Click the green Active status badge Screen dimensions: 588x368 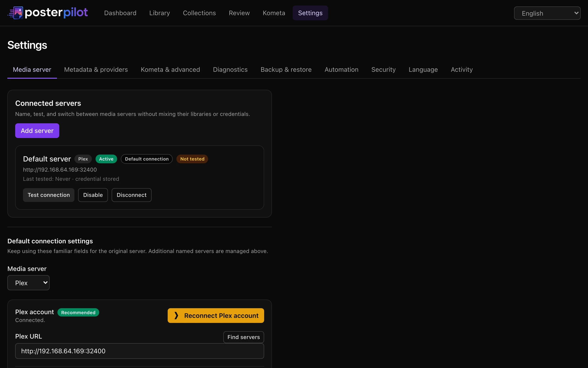pyautogui.click(x=106, y=159)
